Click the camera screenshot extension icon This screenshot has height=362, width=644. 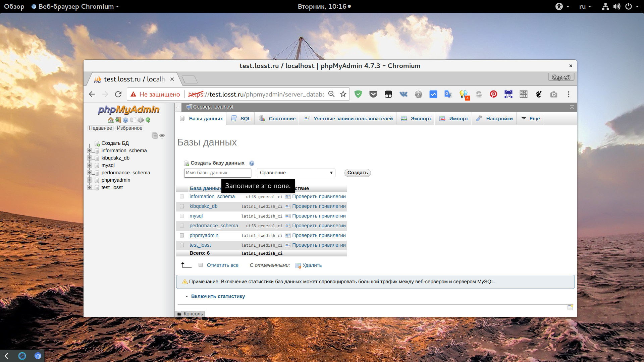click(554, 95)
